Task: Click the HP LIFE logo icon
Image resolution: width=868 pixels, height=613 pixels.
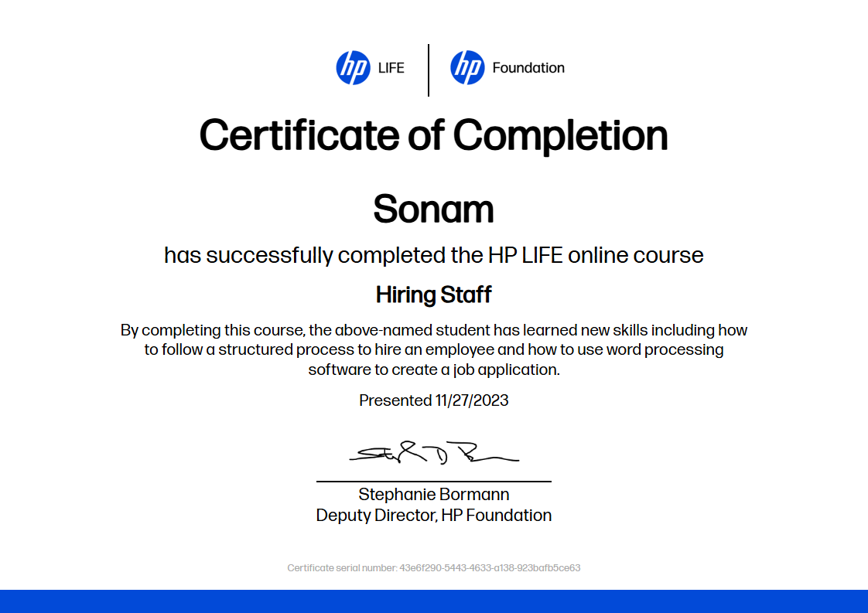Action: [x=353, y=68]
